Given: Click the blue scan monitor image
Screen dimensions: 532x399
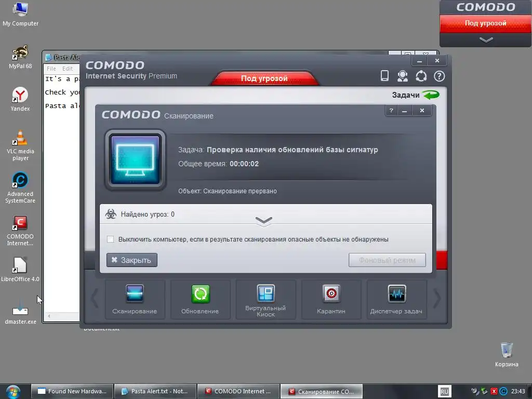Looking at the screenshot, I should click(x=136, y=159).
